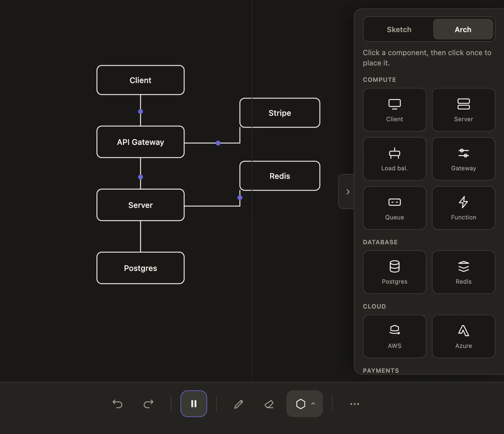Select the Client component in the Compute section

[394, 110]
